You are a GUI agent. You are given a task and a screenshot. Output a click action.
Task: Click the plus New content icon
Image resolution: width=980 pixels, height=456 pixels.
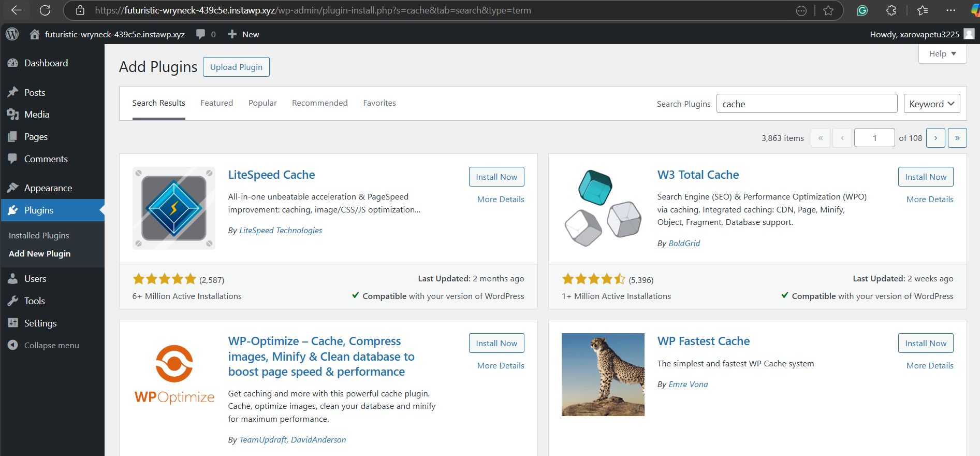232,34
